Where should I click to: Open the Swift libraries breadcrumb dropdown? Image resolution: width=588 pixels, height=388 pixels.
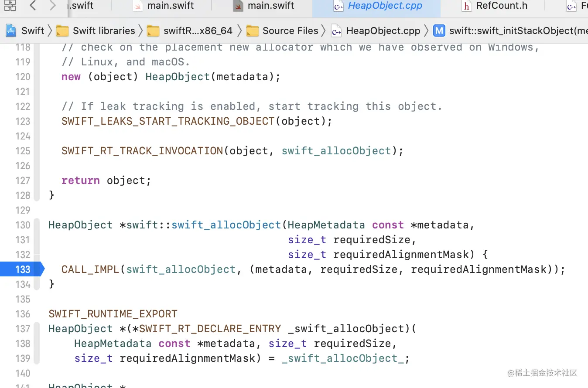104,31
